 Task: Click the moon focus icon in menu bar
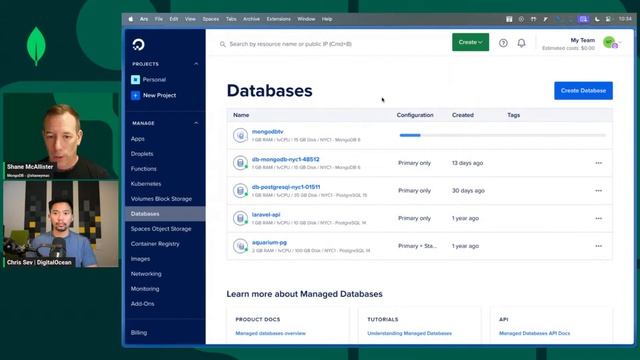(597, 19)
